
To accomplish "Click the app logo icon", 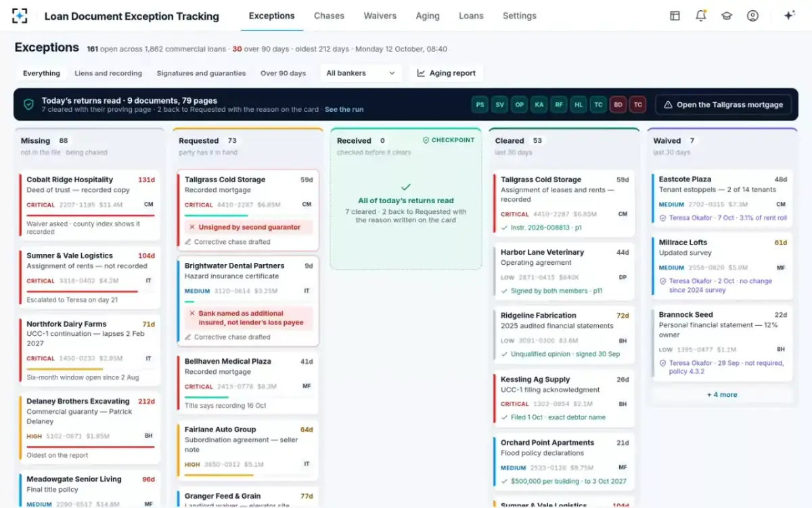I will pyautogui.click(x=20, y=16).
